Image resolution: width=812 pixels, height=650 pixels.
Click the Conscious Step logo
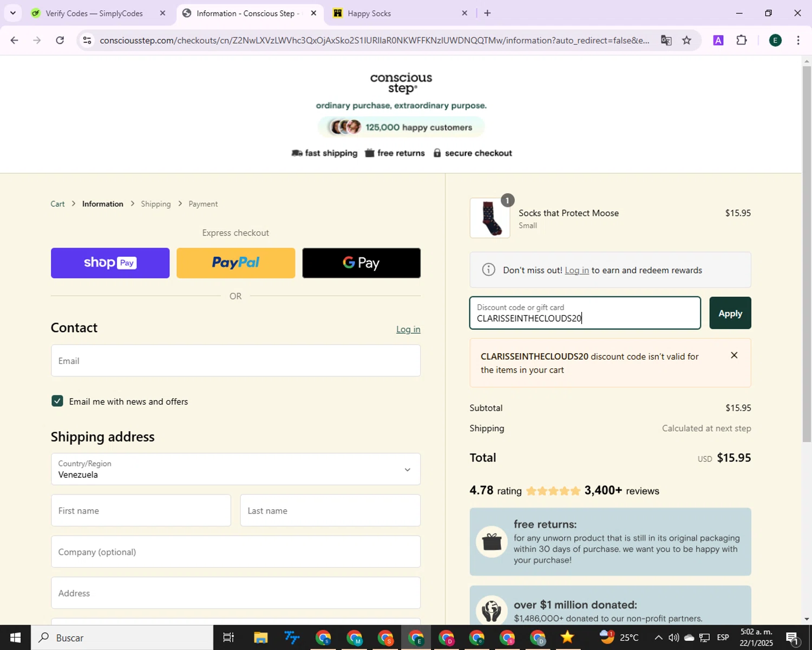(x=401, y=83)
